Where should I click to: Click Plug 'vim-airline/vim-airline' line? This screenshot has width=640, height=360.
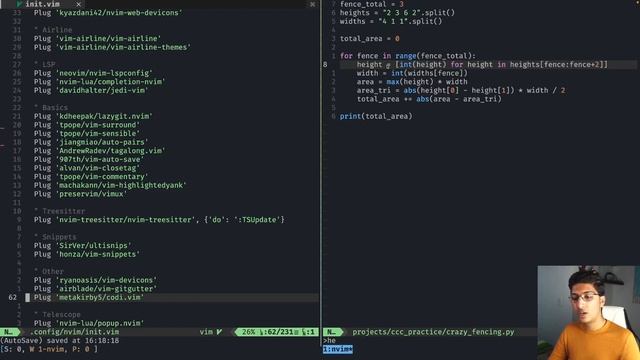click(97, 38)
